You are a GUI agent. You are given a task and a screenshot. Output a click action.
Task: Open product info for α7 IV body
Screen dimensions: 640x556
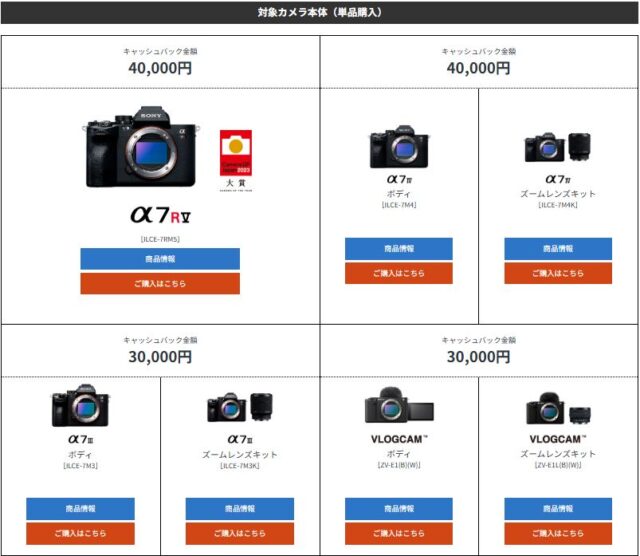[x=399, y=249]
